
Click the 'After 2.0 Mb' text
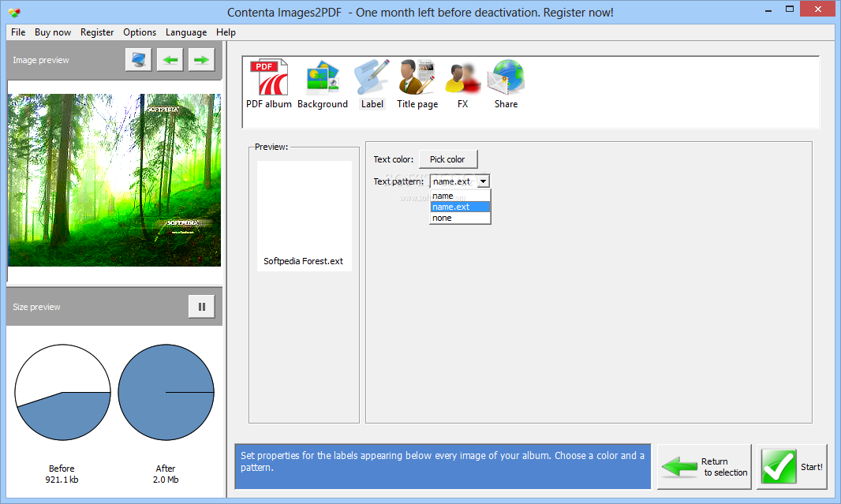click(x=166, y=474)
